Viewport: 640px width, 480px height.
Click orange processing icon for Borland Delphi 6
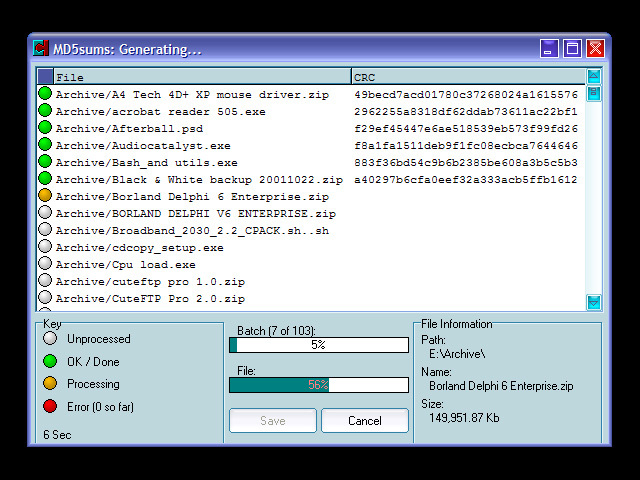coord(45,196)
